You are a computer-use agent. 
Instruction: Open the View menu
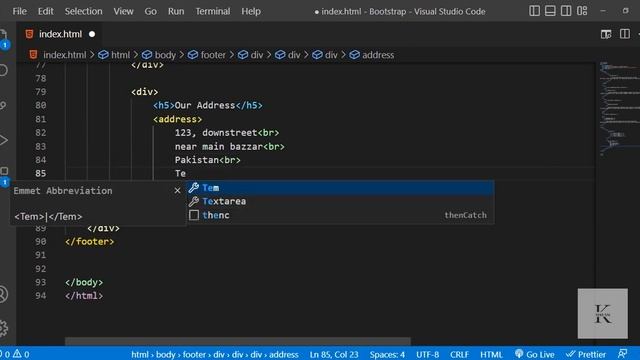(123, 11)
